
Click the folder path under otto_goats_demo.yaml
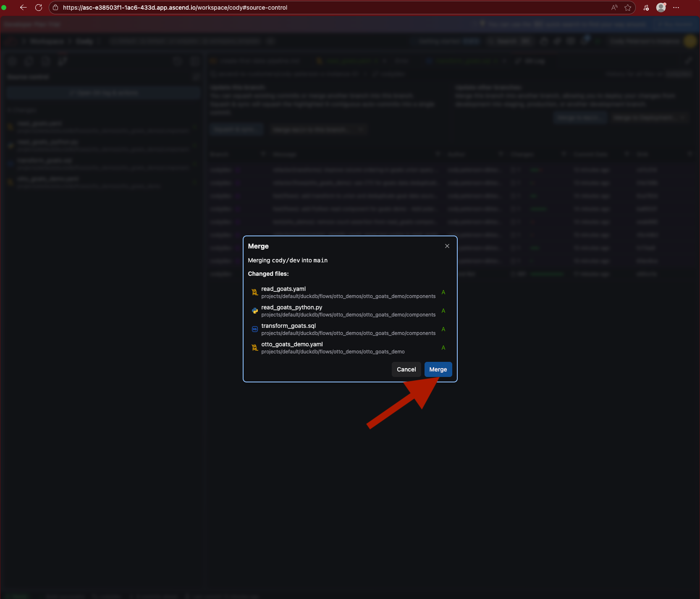pyautogui.click(x=333, y=352)
